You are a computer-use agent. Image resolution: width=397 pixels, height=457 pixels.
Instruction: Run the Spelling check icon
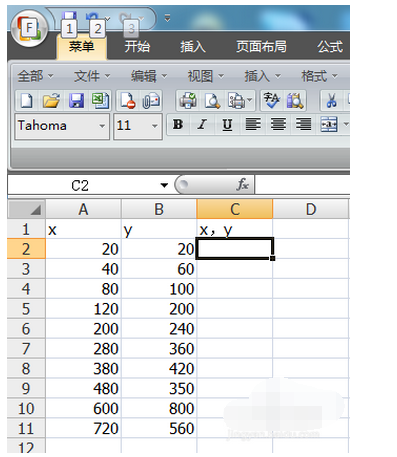(x=272, y=101)
